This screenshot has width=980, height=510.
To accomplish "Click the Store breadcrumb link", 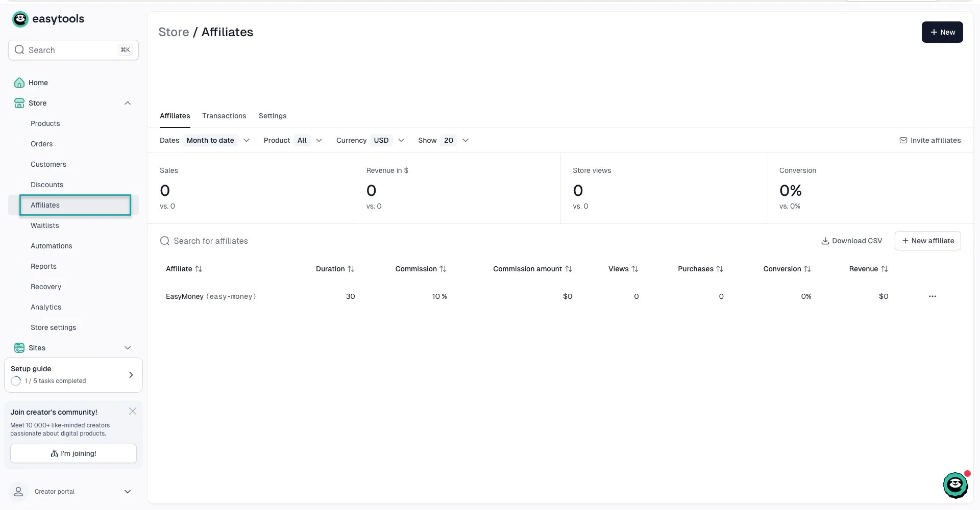I will pyautogui.click(x=174, y=32).
